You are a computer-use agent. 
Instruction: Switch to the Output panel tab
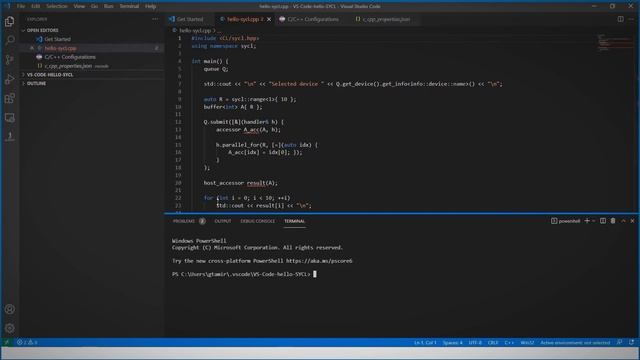pyautogui.click(x=223, y=221)
